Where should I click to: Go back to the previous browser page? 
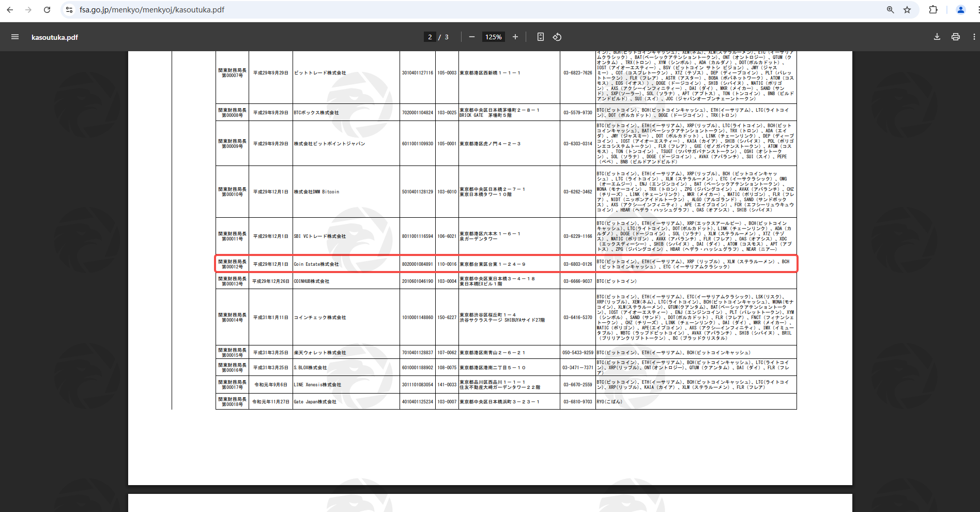(10, 10)
